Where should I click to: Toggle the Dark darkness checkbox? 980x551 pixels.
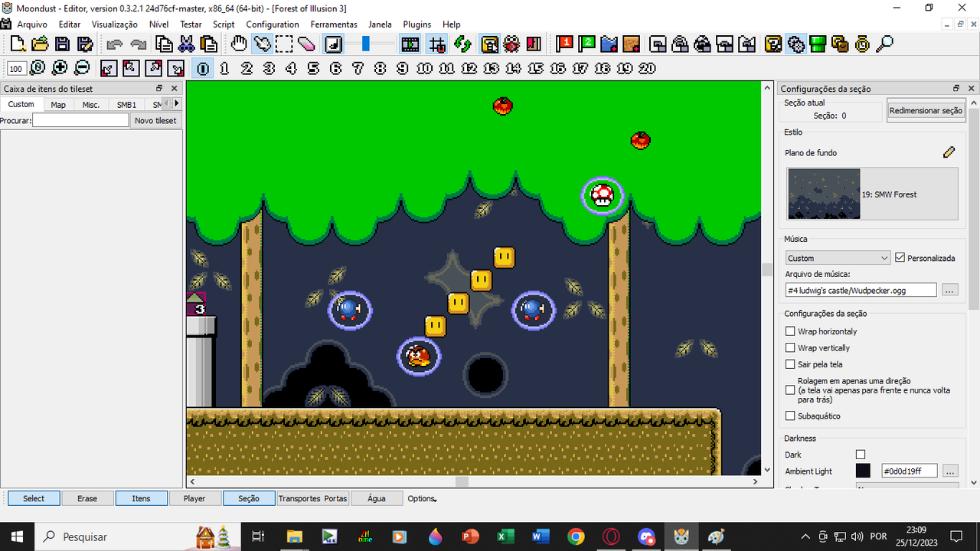point(861,455)
